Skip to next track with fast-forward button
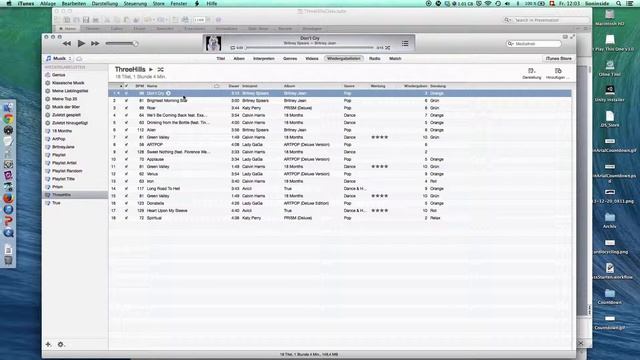This screenshot has height=360, width=640. tap(95, 43)
